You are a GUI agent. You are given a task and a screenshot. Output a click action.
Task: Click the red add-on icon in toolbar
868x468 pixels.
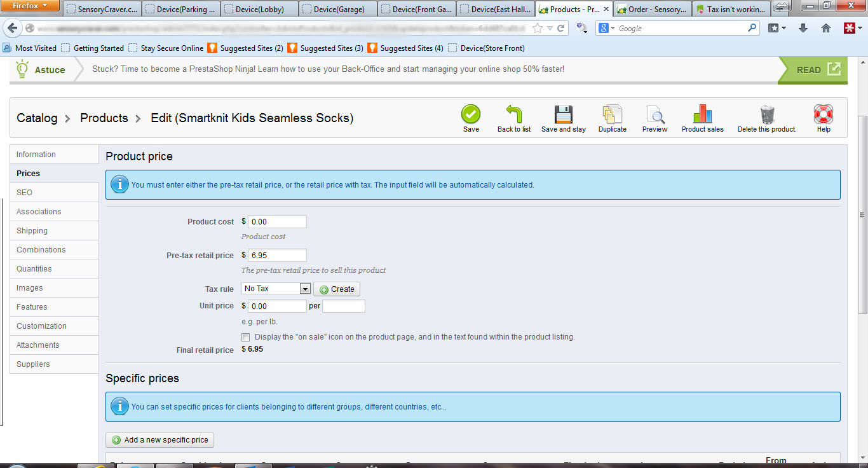(x=849, y=28)
